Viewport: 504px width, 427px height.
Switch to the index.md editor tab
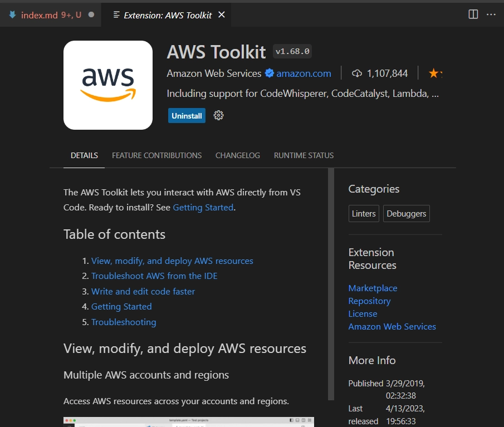tap(51, 15)
